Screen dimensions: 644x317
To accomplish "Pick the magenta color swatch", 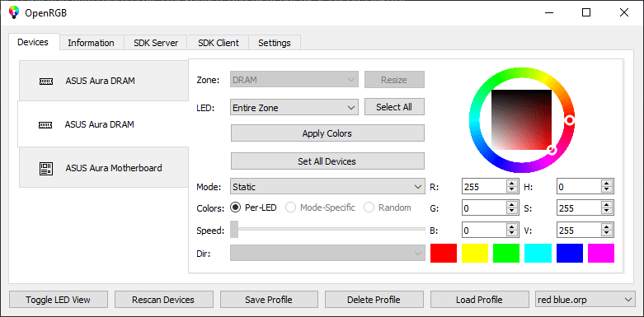I will [601, 253].
